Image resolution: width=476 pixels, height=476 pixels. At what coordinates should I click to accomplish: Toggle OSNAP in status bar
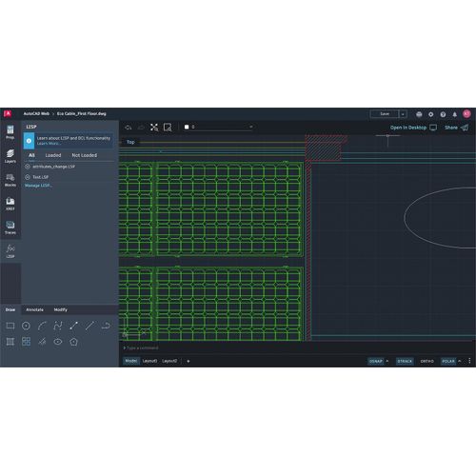[376, 361]
